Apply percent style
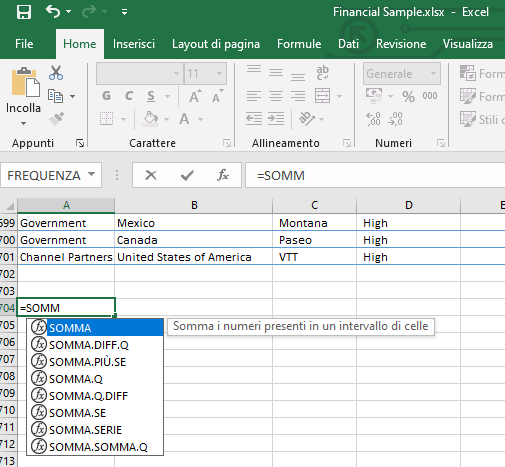The image size is (505, 467). [x=408, y=97]
